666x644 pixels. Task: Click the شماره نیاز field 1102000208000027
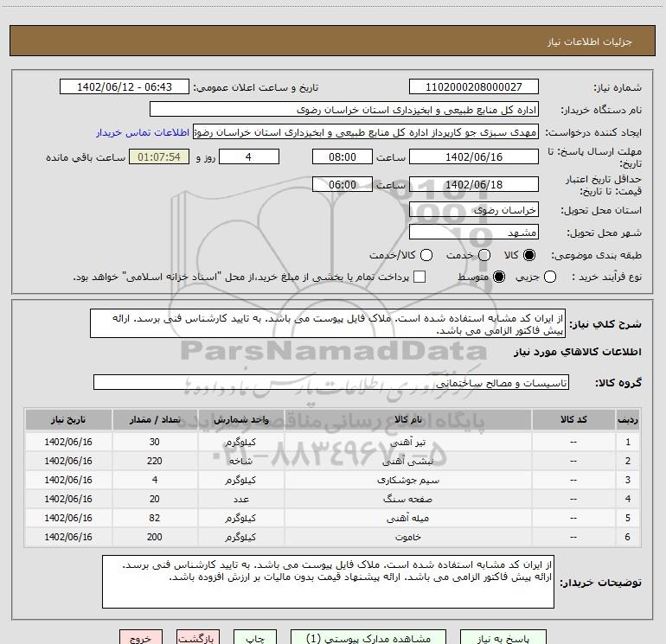point(474,86)
